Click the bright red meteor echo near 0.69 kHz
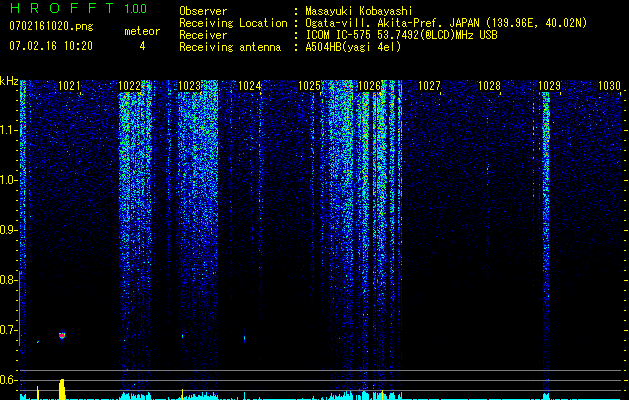 (x=62, y=335)
